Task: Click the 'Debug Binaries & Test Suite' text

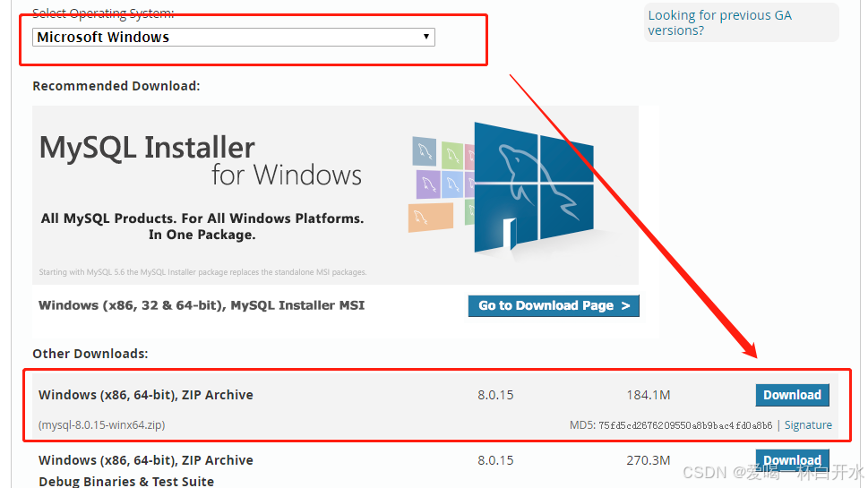Action: click(x=126, y=482)
